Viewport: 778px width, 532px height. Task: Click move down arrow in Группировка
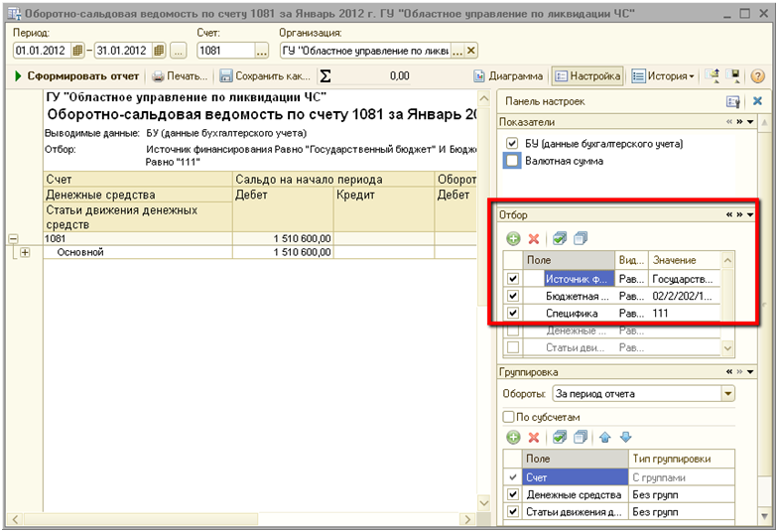click(625, 437)
